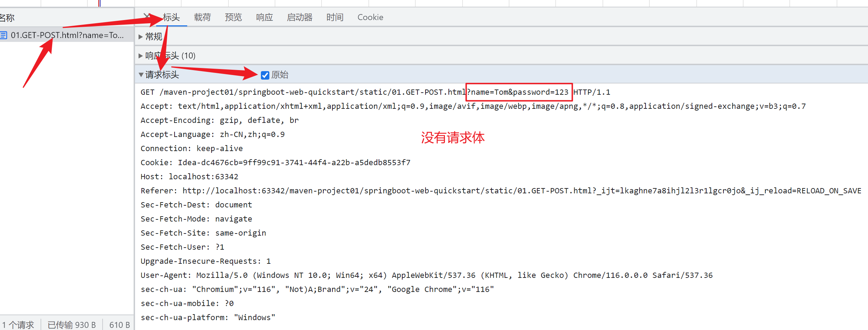Click the document icon of 01.GET-POST.html request
Screen dimensions: 868x330
coord(4,35)
